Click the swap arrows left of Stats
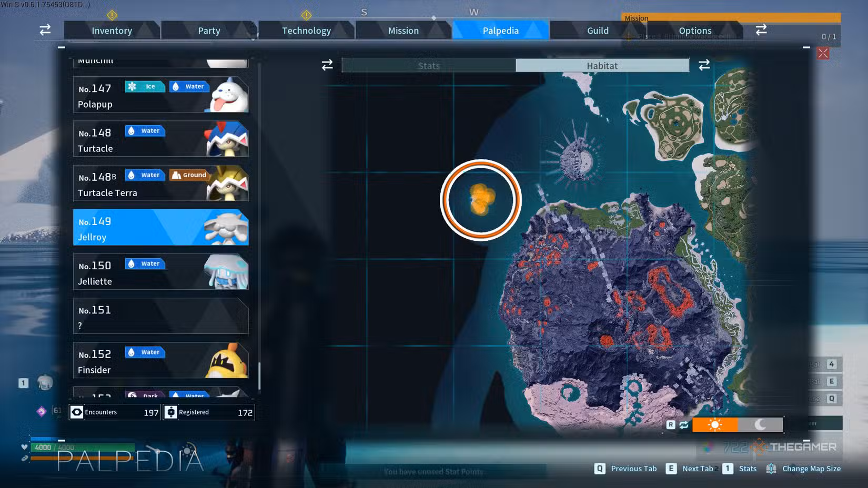The image size is (868, 488). [327, 65]
